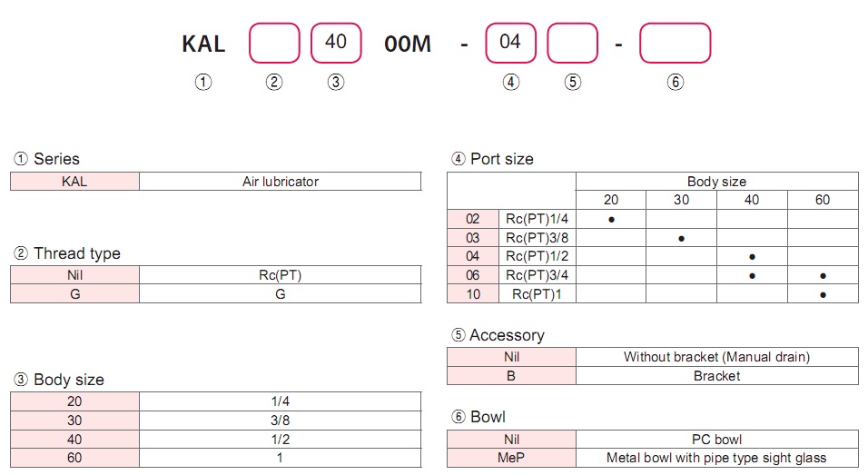
Task: Click the empty box above circled number 2
Action: pos(274,43)
